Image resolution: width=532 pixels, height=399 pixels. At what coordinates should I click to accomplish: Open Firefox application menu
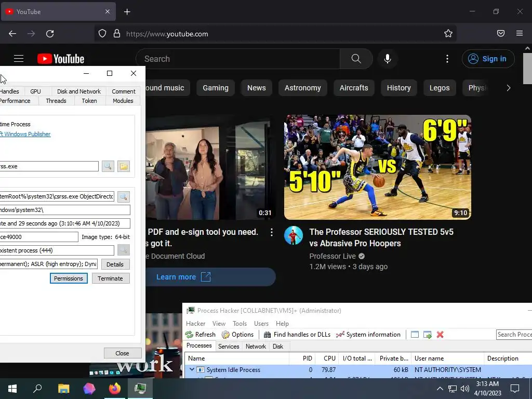[520, 33]
